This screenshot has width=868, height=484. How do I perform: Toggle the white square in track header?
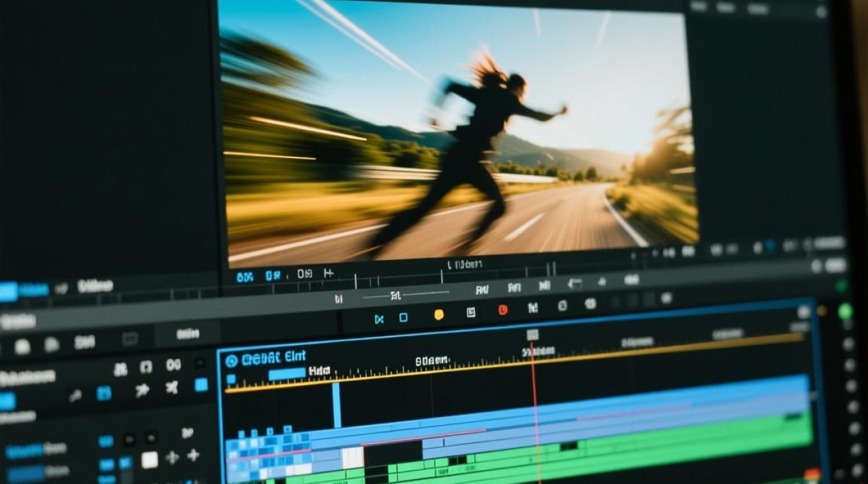(150, 459)
